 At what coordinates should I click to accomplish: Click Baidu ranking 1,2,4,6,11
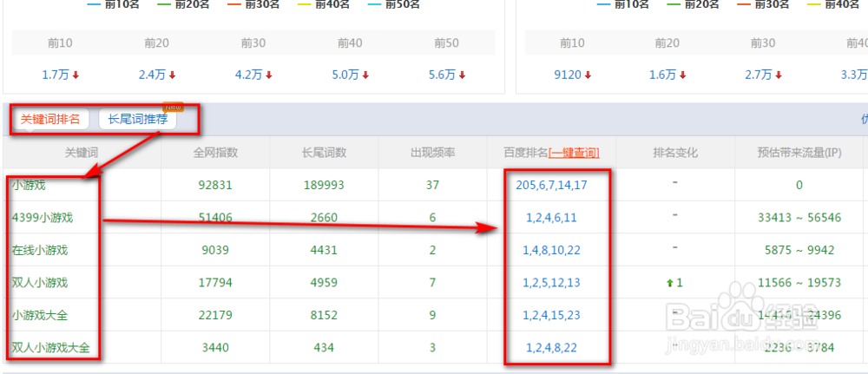[x=551, y=218]
